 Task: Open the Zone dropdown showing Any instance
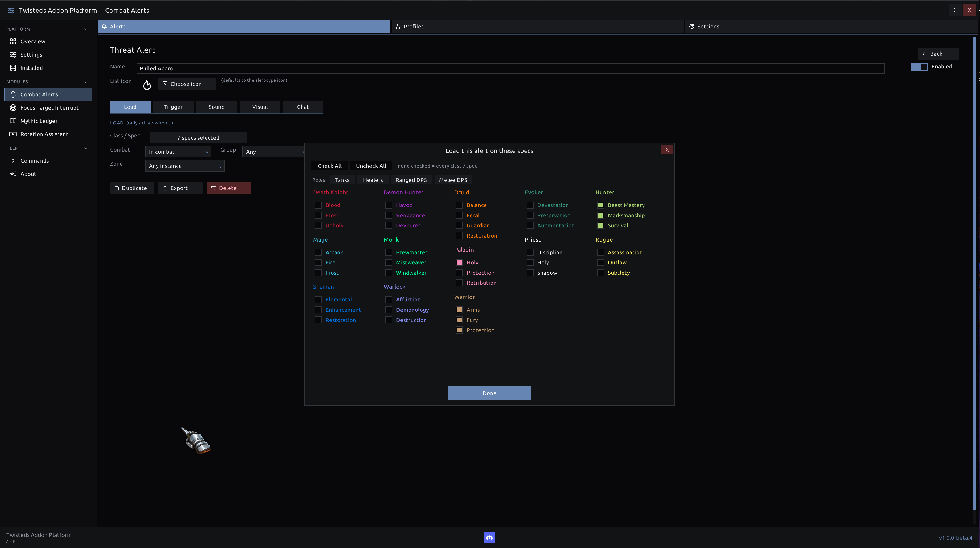(184, 166)
